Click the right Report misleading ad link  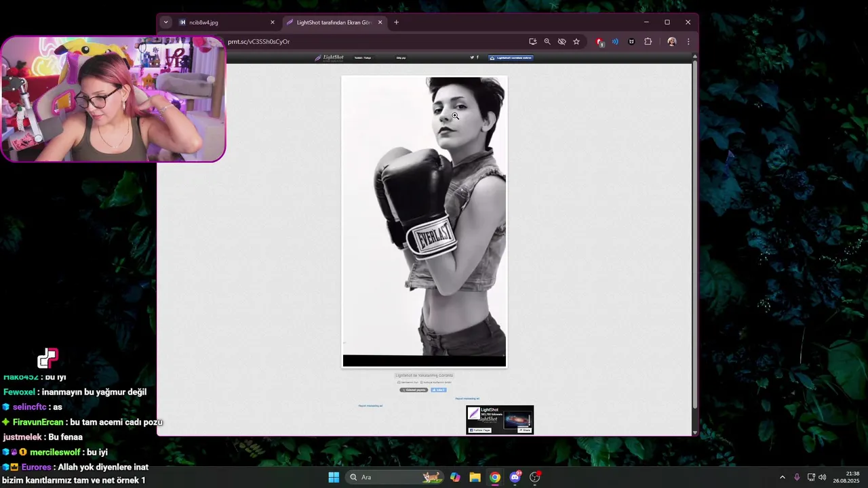tap(467, 399)
